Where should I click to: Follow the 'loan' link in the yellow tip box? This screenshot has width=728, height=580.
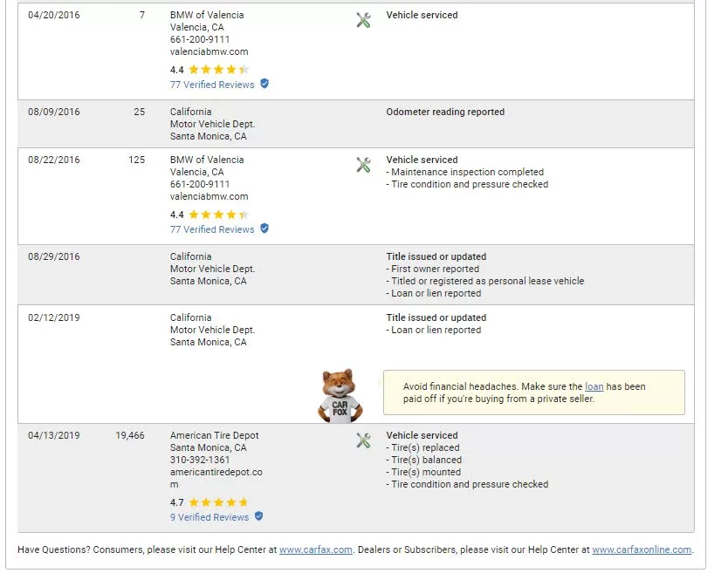coord(594,386)
